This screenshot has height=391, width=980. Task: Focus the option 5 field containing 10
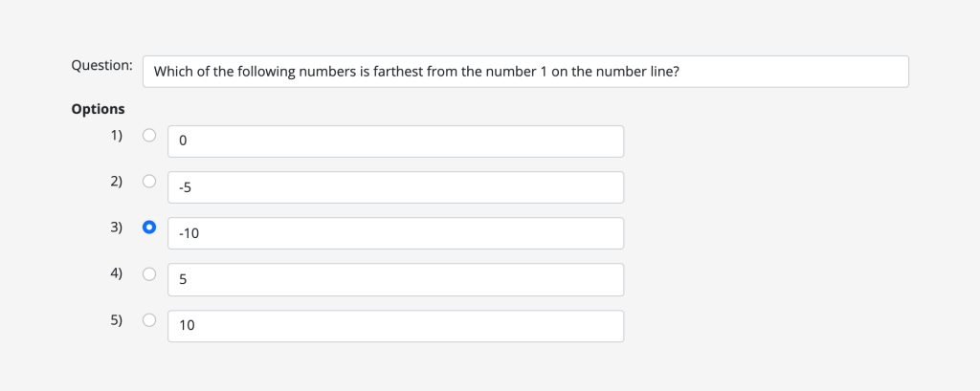[395, 326]
